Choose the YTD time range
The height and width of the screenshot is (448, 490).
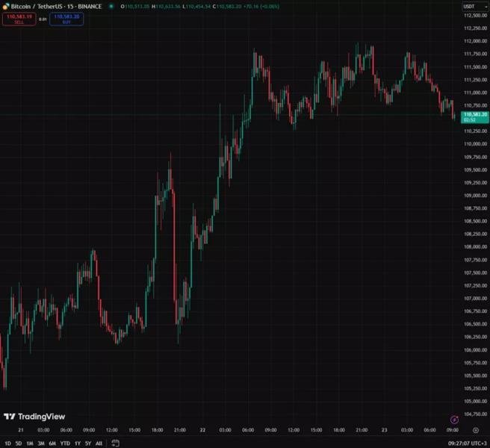[x=64, y=443]
